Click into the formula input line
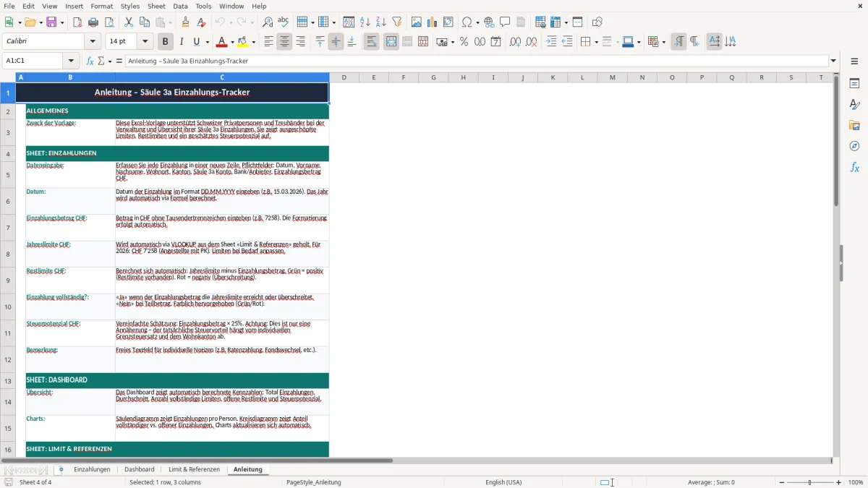 point(477,61)
